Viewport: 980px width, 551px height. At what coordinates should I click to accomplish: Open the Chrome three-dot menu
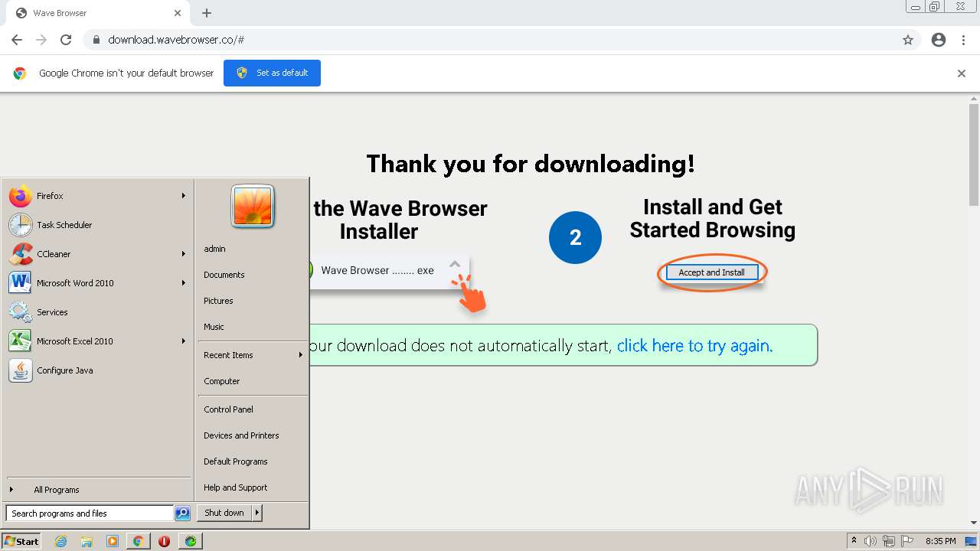coord(963,40)
